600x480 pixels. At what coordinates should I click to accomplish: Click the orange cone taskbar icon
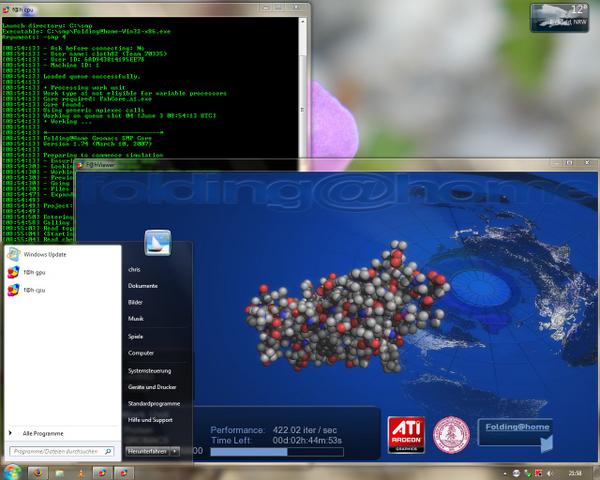click(81, 473)
